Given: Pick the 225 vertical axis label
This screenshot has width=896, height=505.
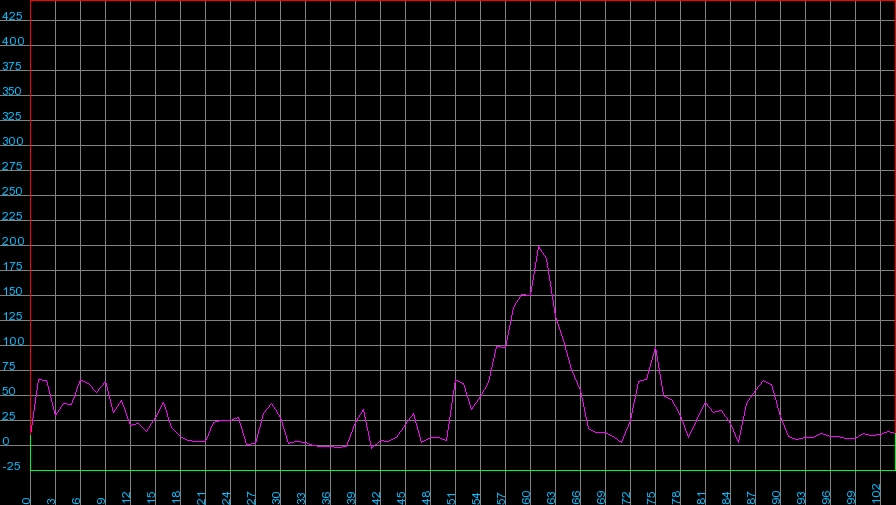Looking at the screenshot, I should click(x=12, y=217).
